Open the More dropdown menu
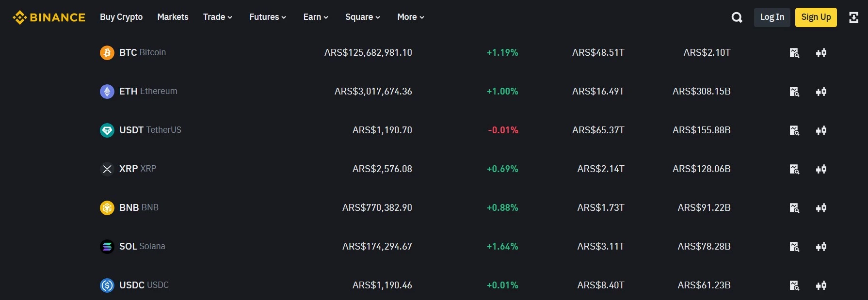 pyautogui.click(x=410, y=17)
